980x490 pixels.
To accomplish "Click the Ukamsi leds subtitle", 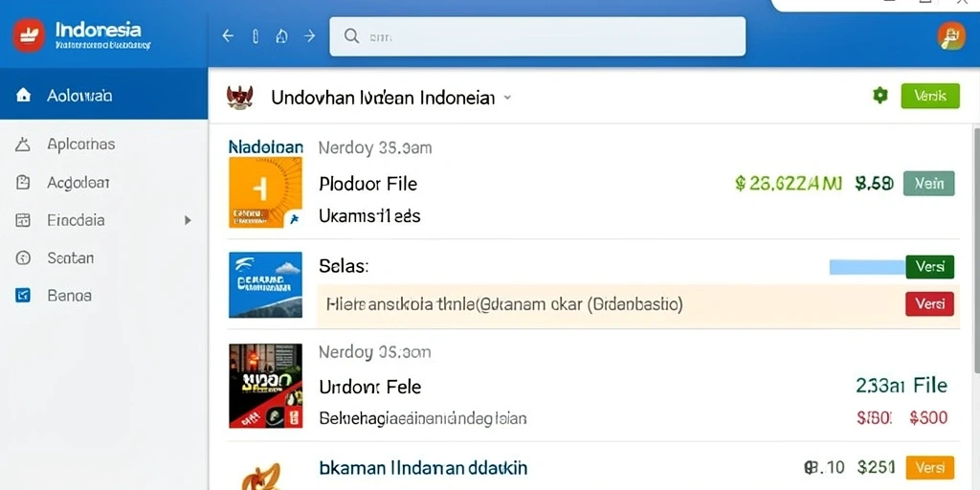I will (369, 216).
